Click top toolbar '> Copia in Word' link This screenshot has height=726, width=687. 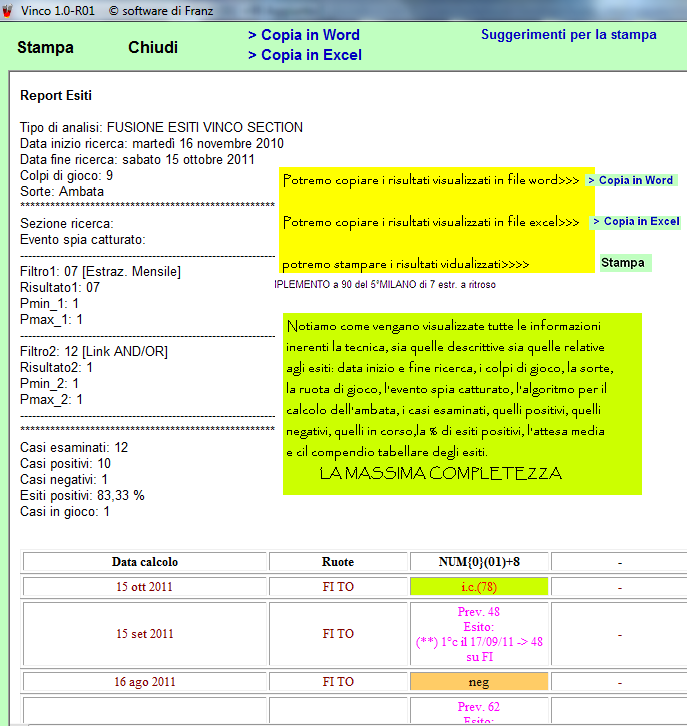click(304, 35)
